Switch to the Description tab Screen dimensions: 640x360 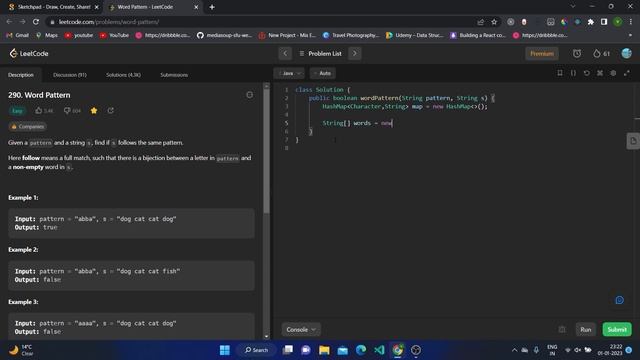(x=21, y=75)
